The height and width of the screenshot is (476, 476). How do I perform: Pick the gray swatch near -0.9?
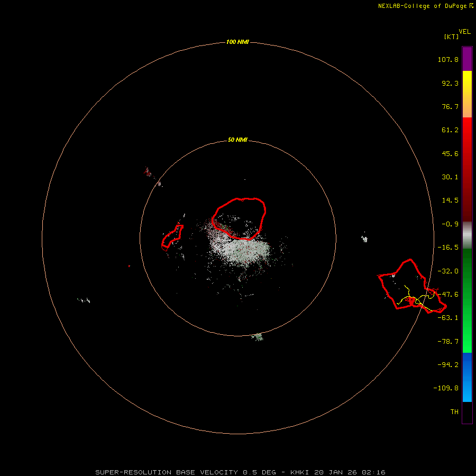[x=467, y=235]
